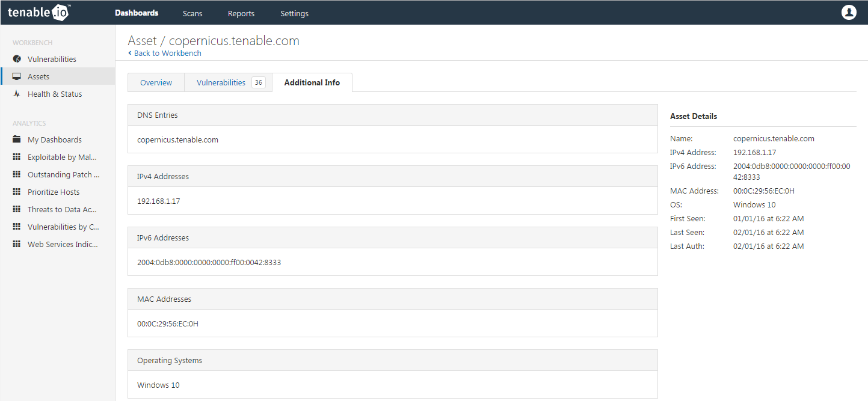Click the OS value Windows 10 in Asset Details

click(754, 204)
